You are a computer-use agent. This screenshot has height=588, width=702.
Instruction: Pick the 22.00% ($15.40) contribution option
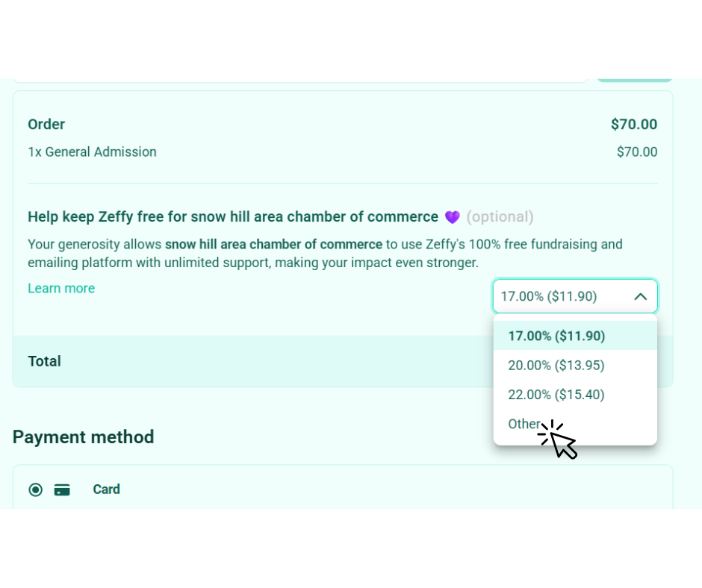(x=575, y=395)
